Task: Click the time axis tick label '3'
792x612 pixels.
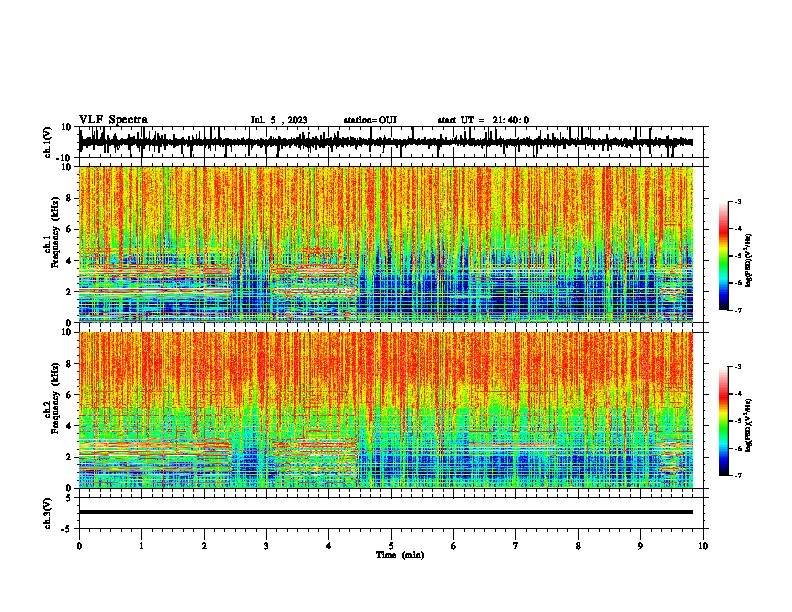Action: click(x=266, y=546)
